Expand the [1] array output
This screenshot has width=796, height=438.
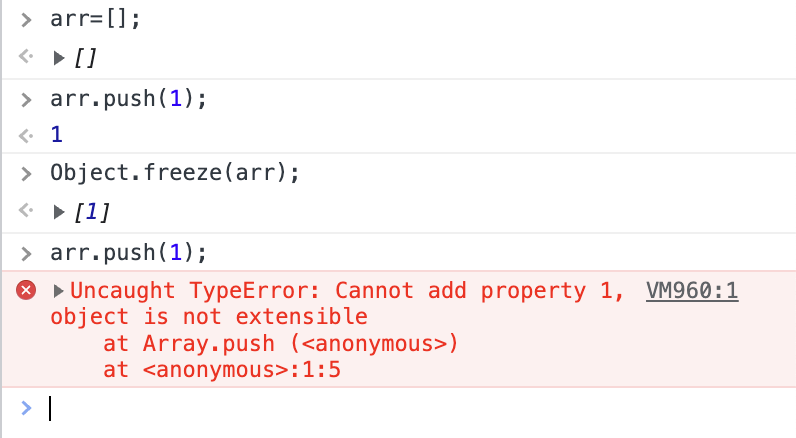click(58, 211)
